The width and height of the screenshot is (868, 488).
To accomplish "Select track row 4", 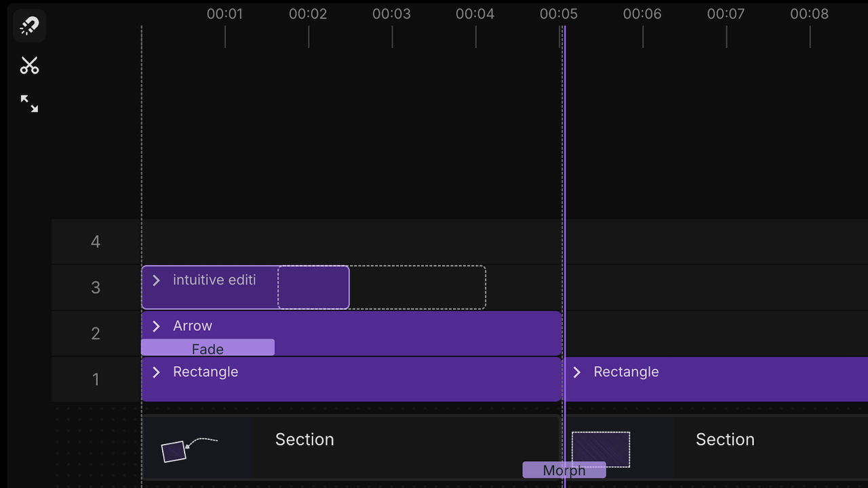I will pyautogui.click(x=95, y=241).
